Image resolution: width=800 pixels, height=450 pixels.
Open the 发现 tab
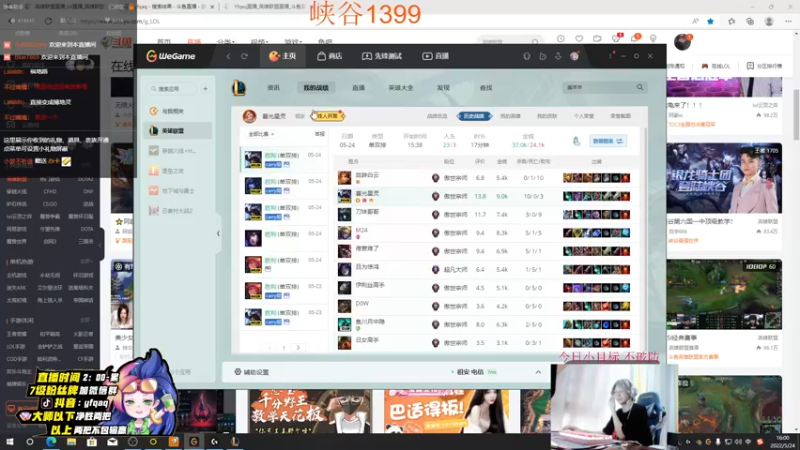pyautogui.click(x=443, y=88)
